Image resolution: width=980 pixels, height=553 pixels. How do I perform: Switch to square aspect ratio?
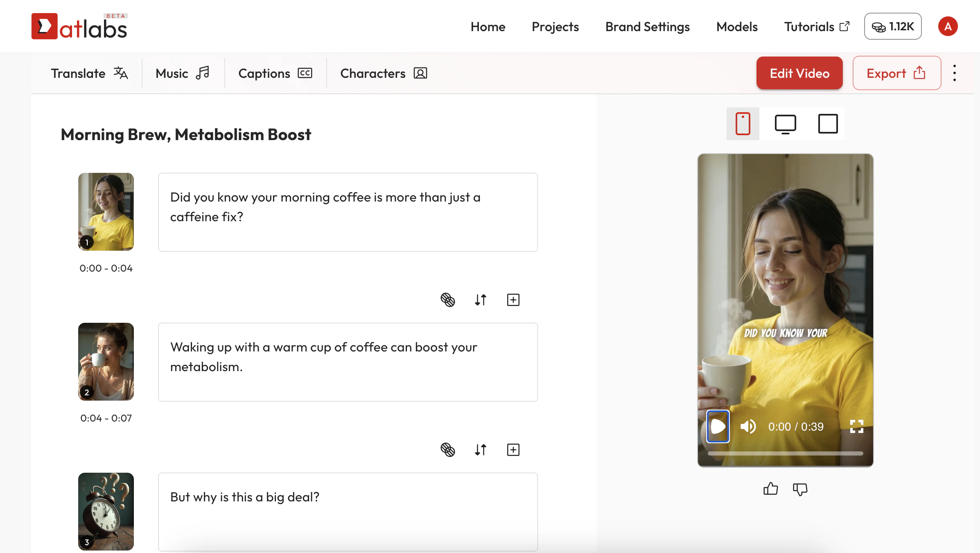pyautogui.click(x=828, y=123)
